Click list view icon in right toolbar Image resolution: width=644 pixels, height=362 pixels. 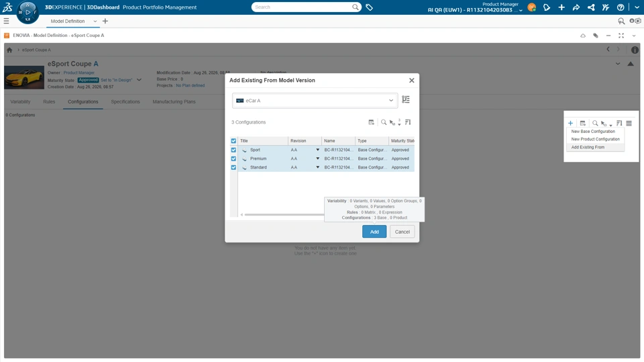629,123
